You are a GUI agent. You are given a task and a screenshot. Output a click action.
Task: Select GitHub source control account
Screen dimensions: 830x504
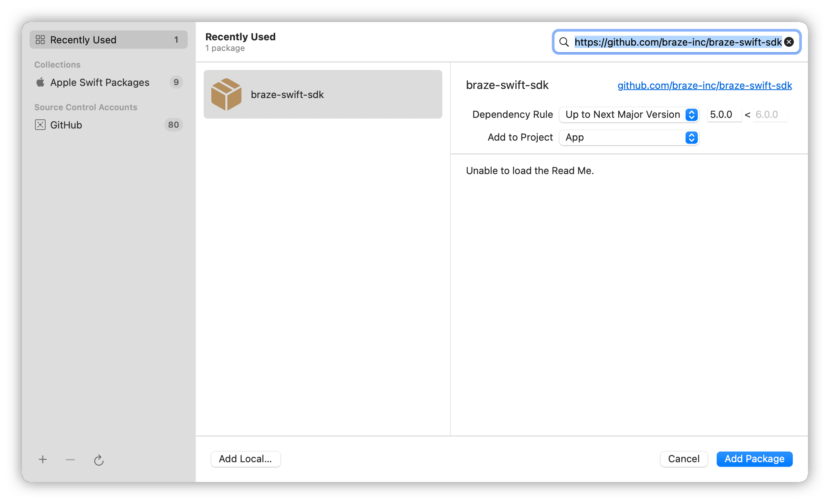click(109, 125)
